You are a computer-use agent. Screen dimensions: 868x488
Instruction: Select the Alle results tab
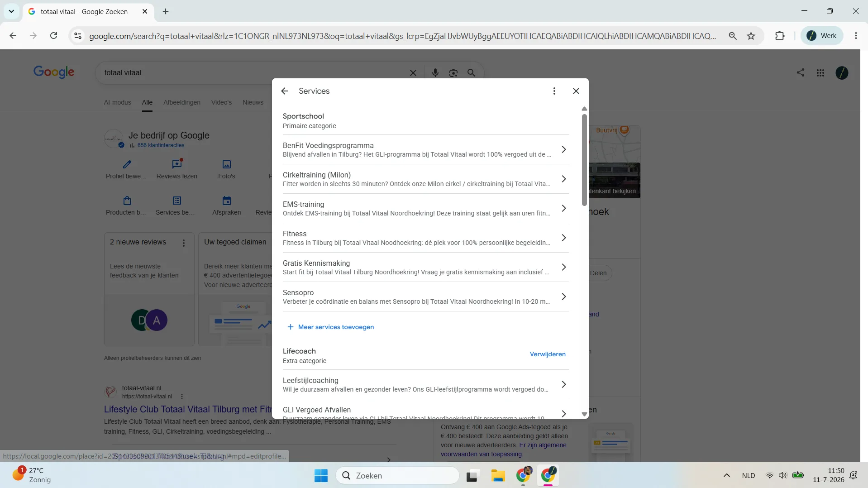[147, 102]
